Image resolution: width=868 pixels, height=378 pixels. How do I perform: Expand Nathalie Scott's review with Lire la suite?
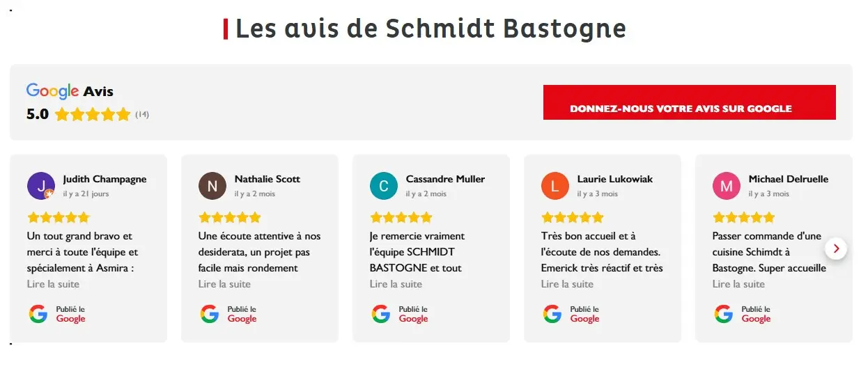224,284
